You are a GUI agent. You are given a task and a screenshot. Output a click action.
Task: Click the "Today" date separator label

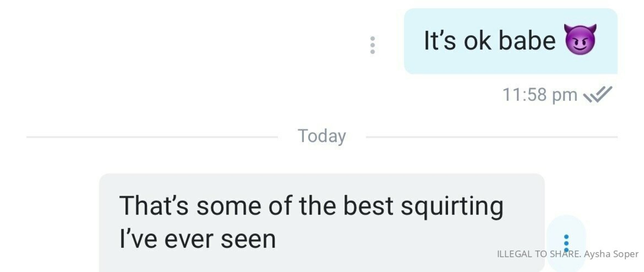[322, 136]
